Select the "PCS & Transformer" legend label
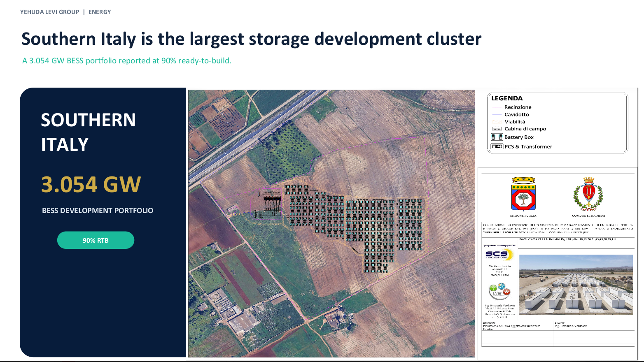This screenshot has width=644, height=362. coord(528,146)
